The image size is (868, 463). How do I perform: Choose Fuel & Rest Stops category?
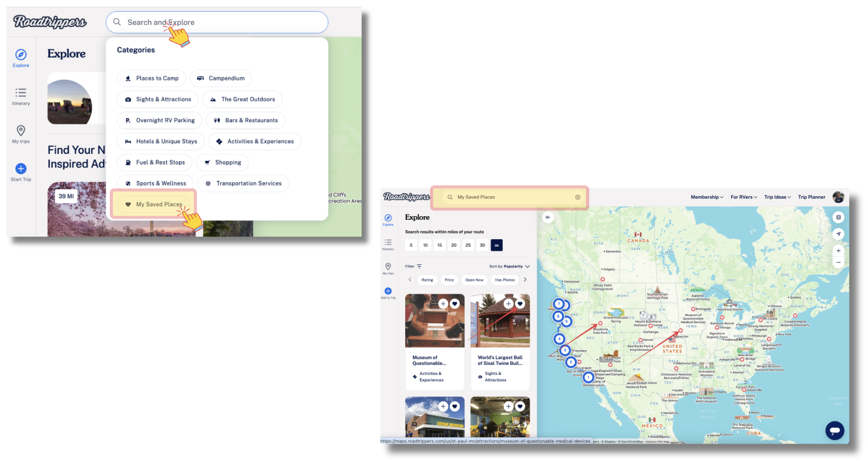(x=154, y=162)
